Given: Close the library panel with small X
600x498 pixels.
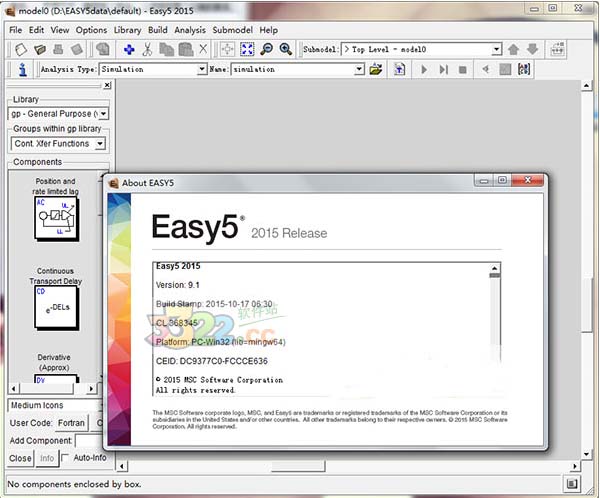Looking at the screenshot, I should pyautogui.click(x=107, y=85).
